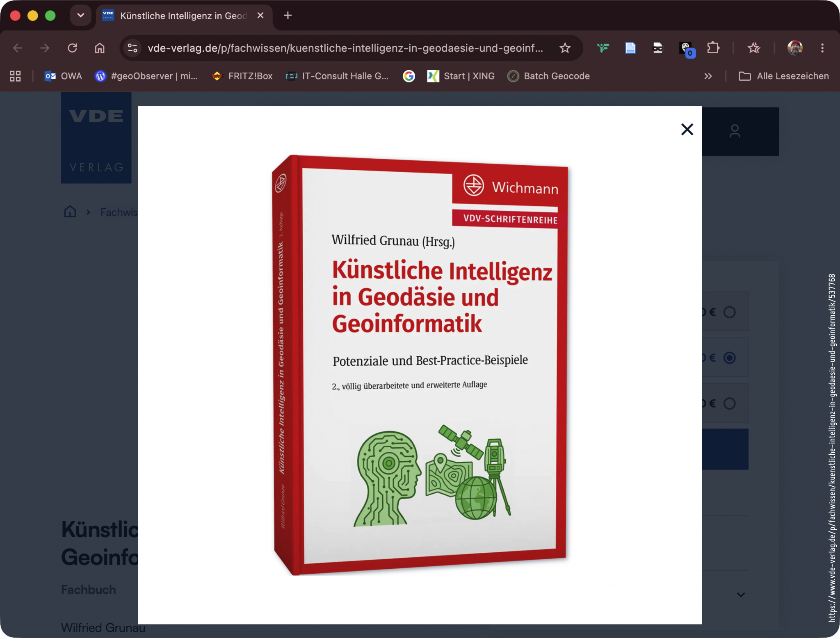Open a new browser tab
840x638 pixels.
(x=288, y=16)
